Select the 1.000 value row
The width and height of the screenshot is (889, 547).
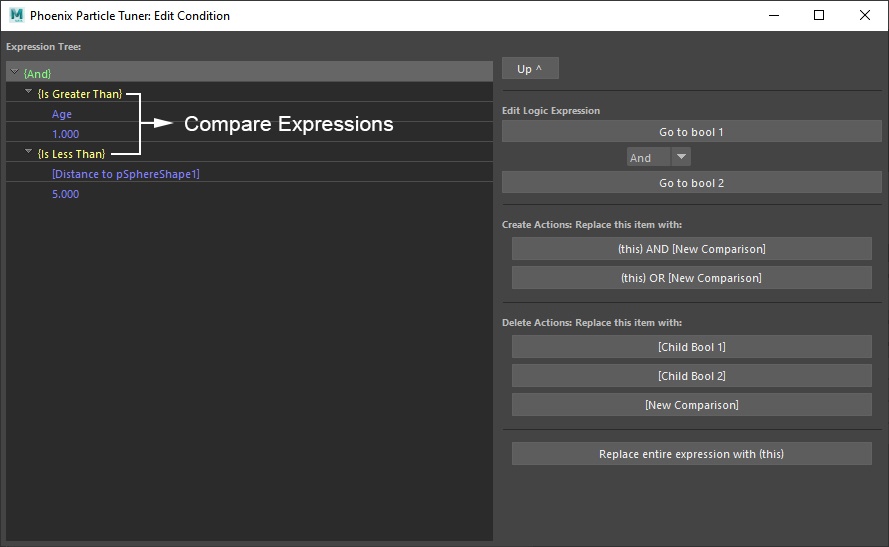(x=249, y=132)
